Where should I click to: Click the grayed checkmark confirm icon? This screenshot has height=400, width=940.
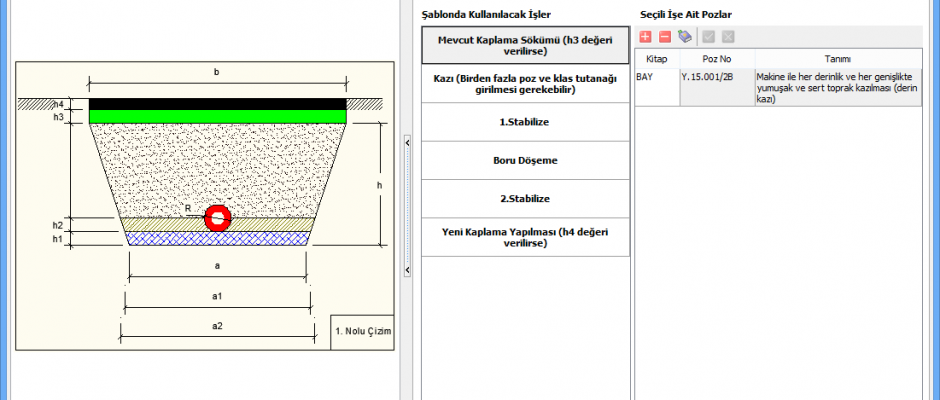click(x=709, y=37)
